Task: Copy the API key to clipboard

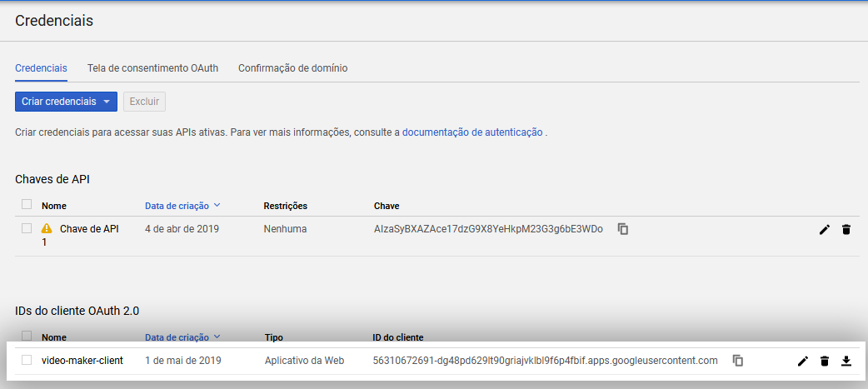Action: coord(623,229)
